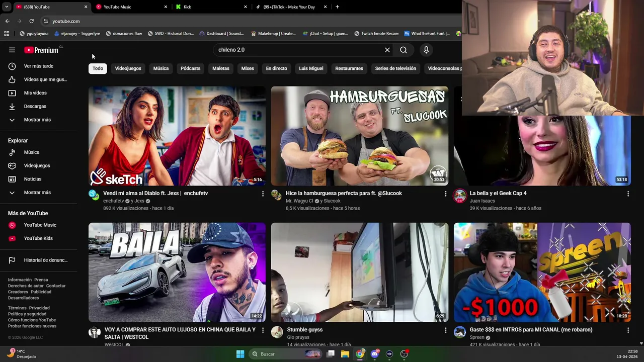Screen dimensions: 644x362
Task: Click Cómo funciona YouTube footer link
Action: pos(32,320)
